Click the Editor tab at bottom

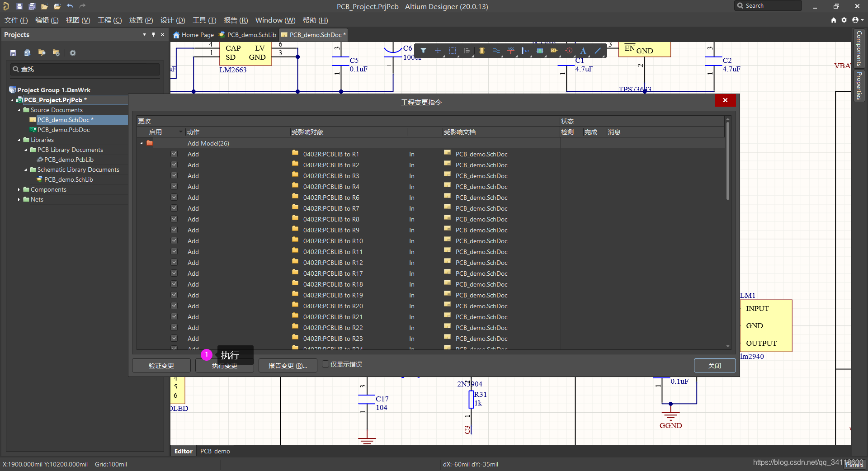pyautogui.click(x=184, y=451)
